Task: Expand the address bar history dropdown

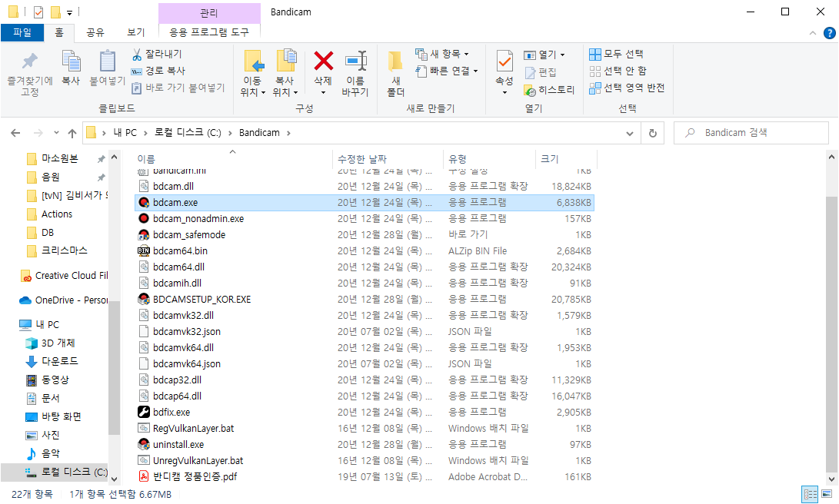Action: (630, 133)
